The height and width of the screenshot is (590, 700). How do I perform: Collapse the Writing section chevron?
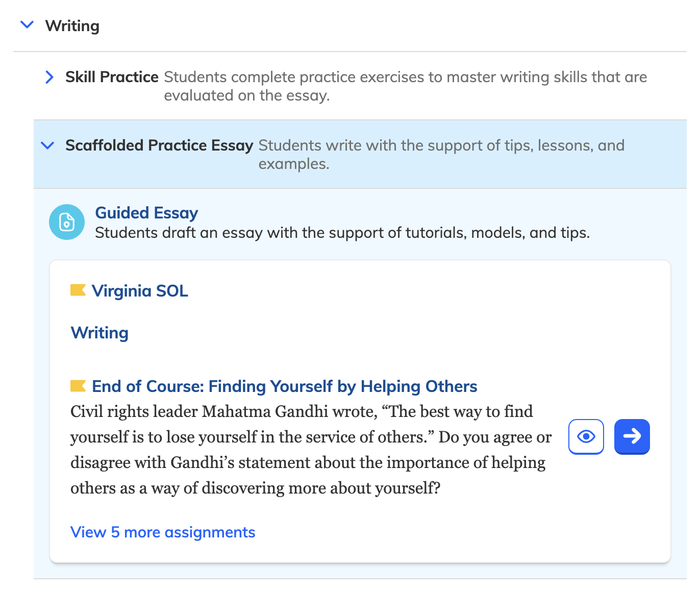point(27,25)
